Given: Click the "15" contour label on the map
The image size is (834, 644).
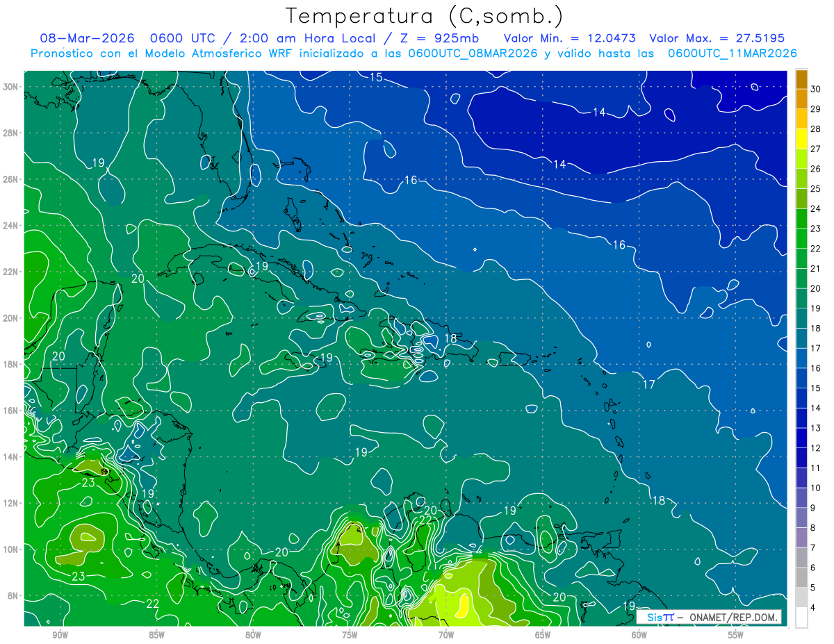Looking at the screenshot, I should point(376,77).
